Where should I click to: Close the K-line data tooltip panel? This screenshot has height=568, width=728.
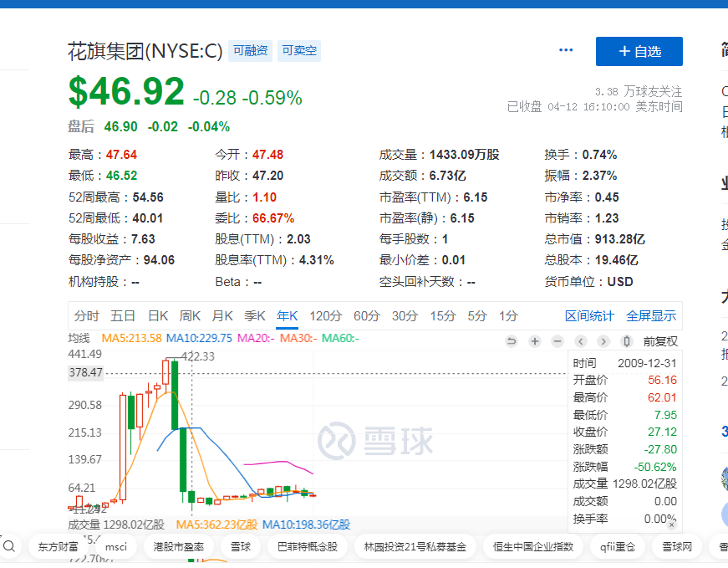coord(671,525)
